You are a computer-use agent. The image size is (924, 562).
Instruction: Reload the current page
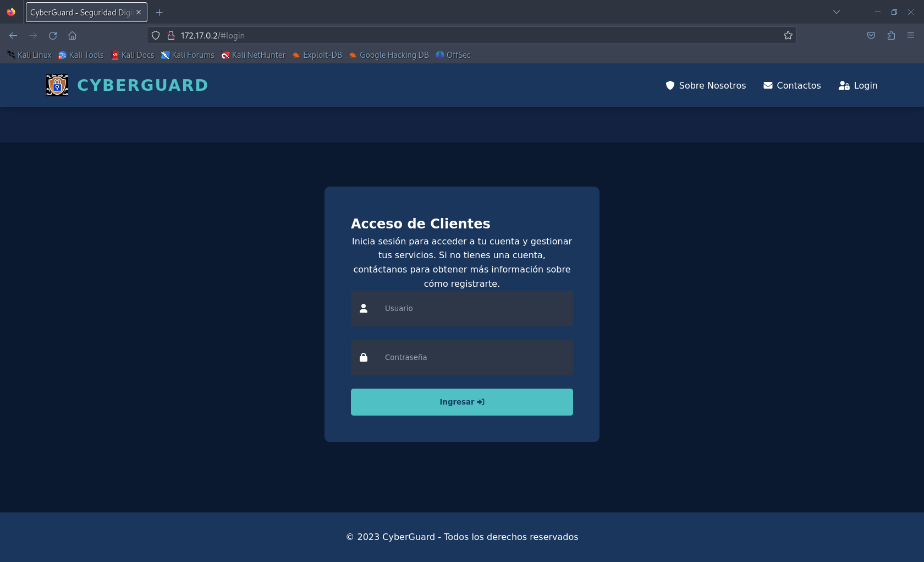click(53, 35)
